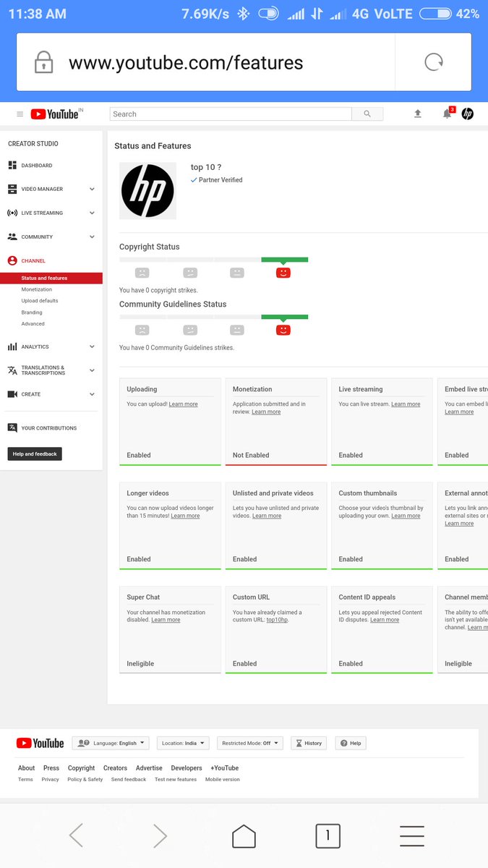488x868 pixels.
Task: Open the top10hp custom URL link
Action: click(x=277, y=620)
